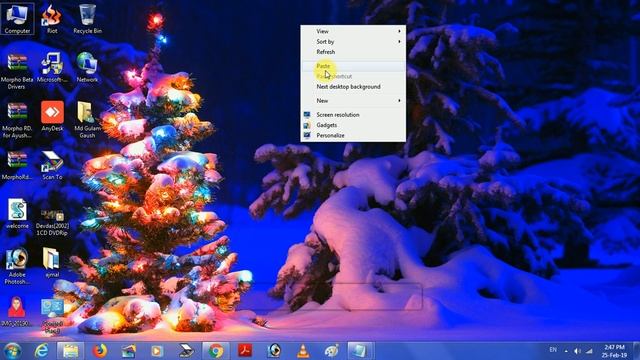The width and height of the screenshot is (640, 360).
Task: Open Adobe Reader from the taskbar
Action: coord(245,351)
